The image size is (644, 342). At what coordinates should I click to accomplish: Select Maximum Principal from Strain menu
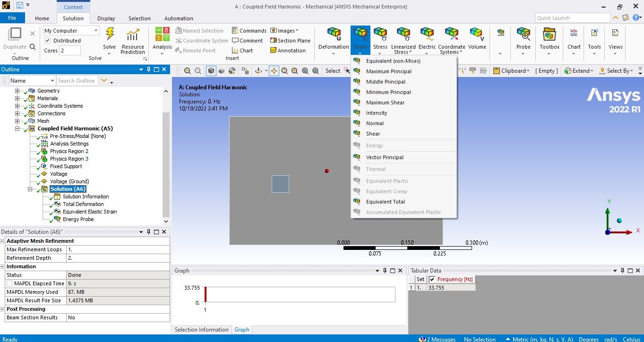point(388,71)
